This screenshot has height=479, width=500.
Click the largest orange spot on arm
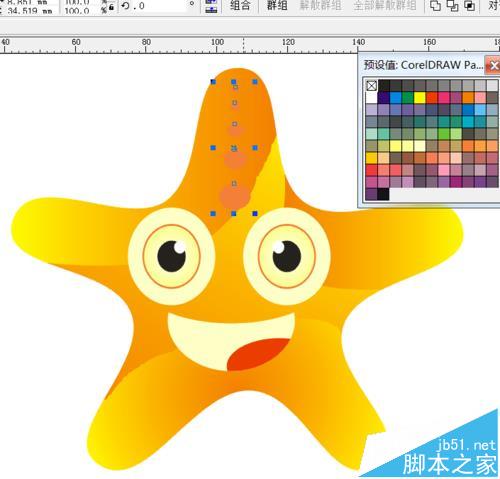pos(235,197)
